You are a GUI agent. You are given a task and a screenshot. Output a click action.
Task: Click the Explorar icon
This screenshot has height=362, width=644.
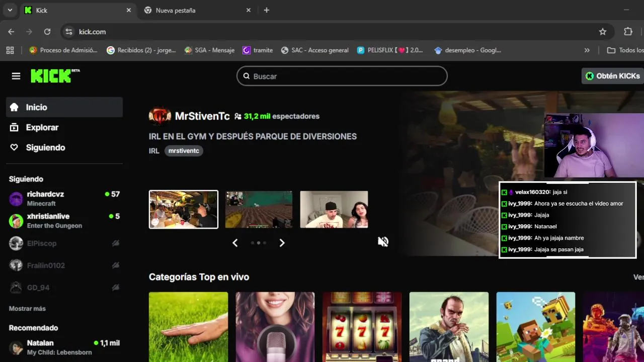[x=14, y=127]
